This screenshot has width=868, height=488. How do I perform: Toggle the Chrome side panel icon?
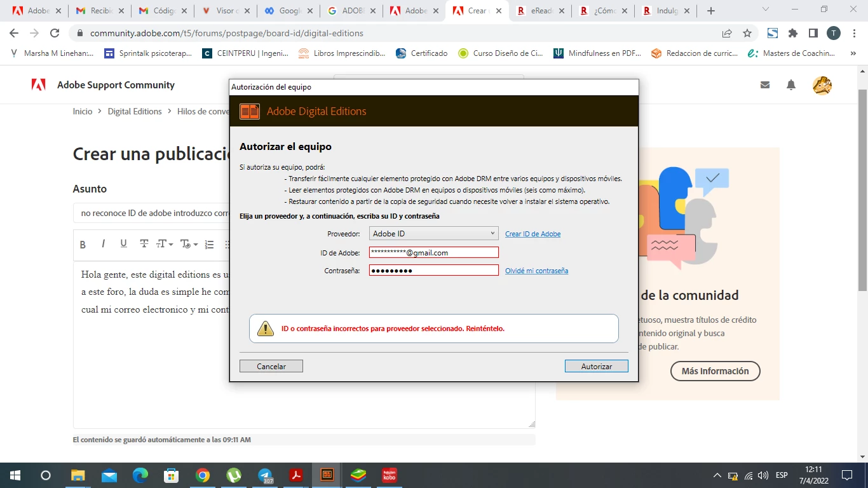point(813,33)
